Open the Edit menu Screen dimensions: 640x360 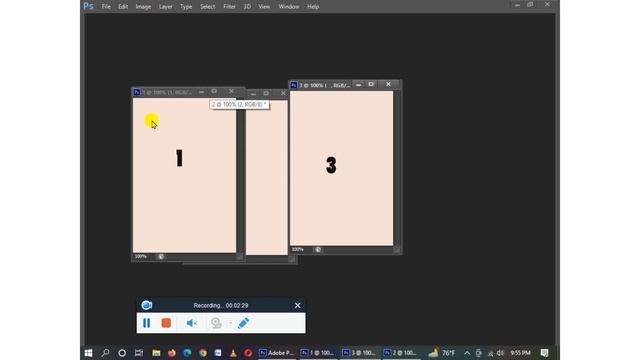tap(123, 7)
